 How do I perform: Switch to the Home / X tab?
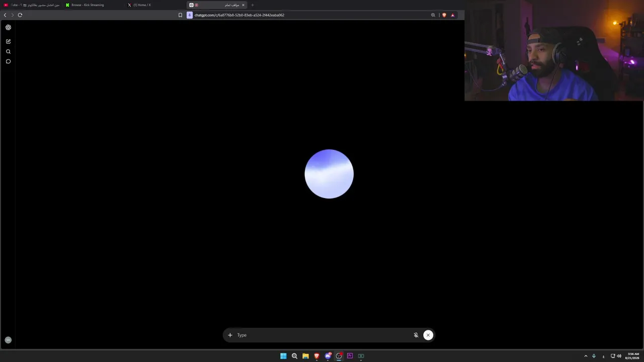pos(155,5)
